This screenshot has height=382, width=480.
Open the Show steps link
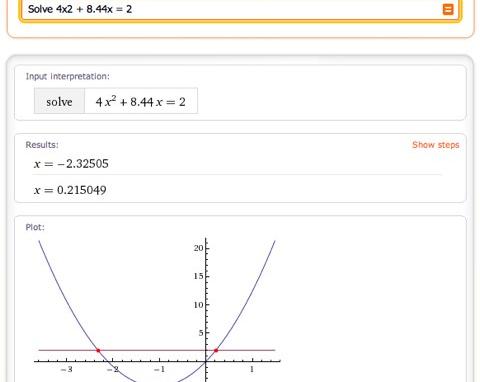(x=436, y=145)
